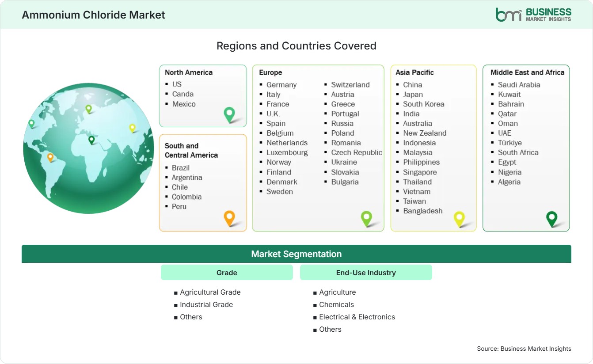Click 'Brazil' in South America list

181,167
